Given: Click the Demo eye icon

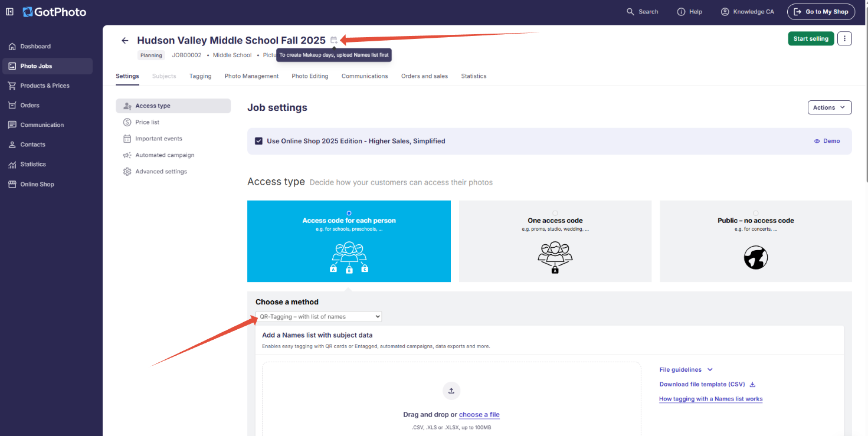Looking at the screenshot, I should click(x=817, y=142).
